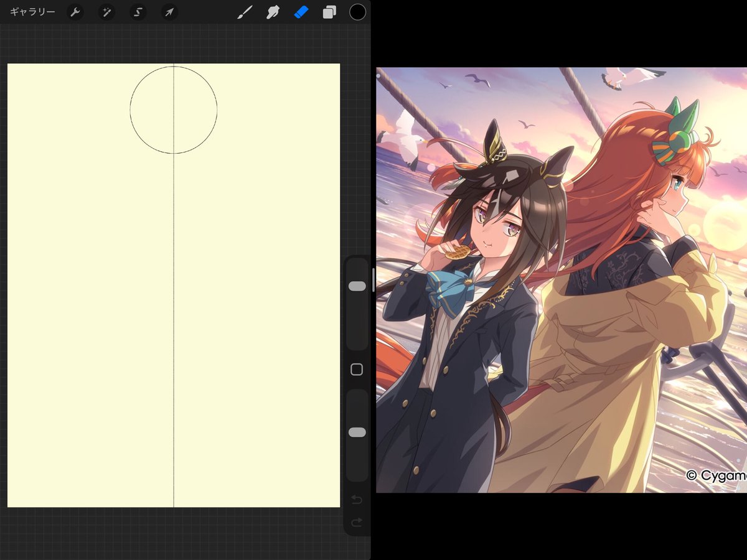The width and height of the screenshot is (747, 560).
Task: Activate the Selection S-ribbon tool
Action: pos(138,12)
